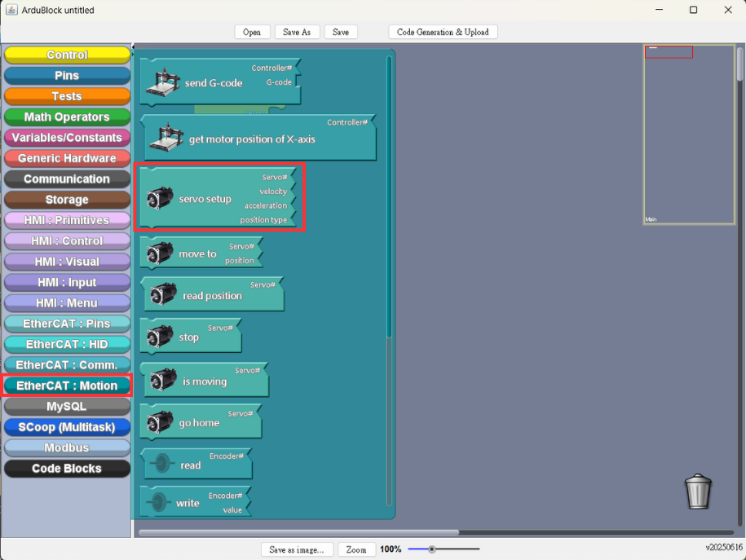Click the Save As button
746x560 pixels.
(x=297, y=32)
